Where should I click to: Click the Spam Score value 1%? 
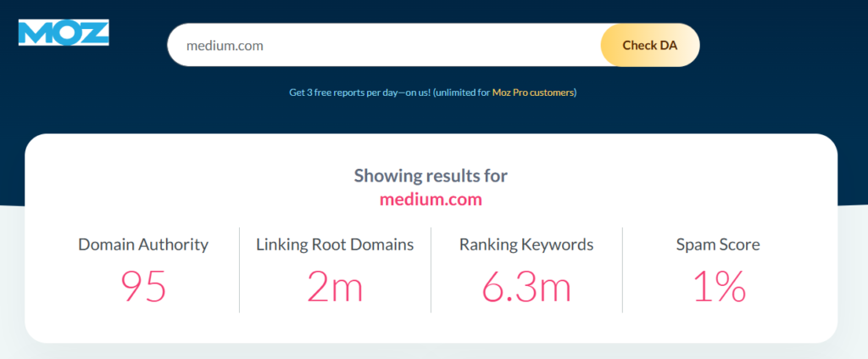coord(719,287)
